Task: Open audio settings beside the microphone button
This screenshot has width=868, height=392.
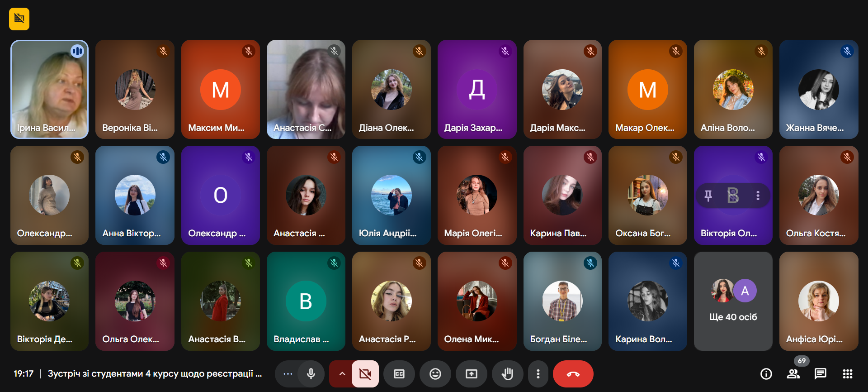Action: coord(288,374)
